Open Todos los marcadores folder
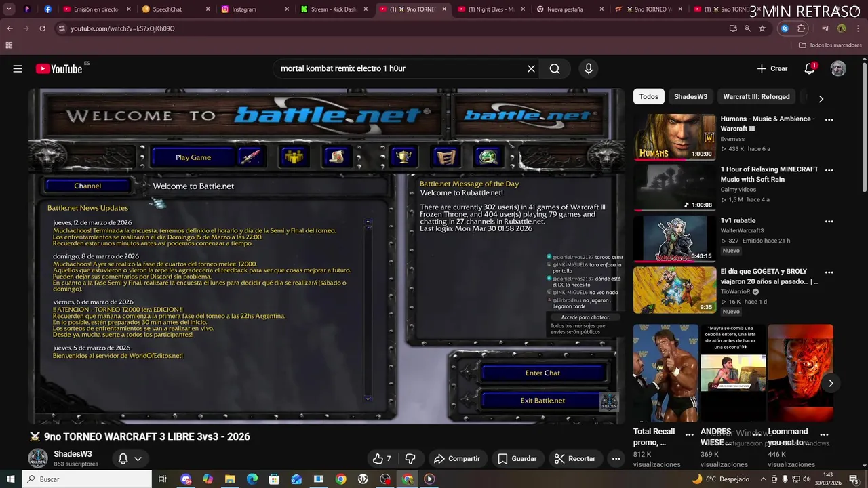Viewport: 868px width, 488px height. tap(830, 45)
